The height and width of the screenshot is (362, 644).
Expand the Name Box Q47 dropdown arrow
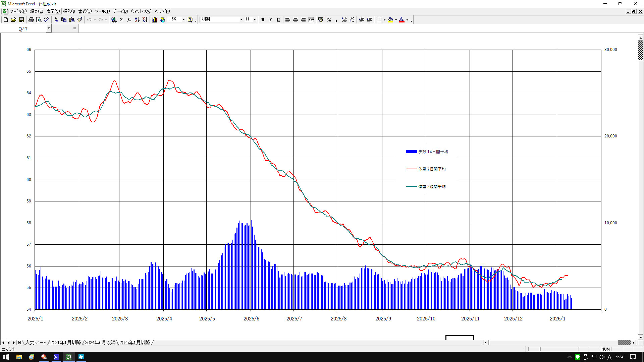[x=49, y=28]
